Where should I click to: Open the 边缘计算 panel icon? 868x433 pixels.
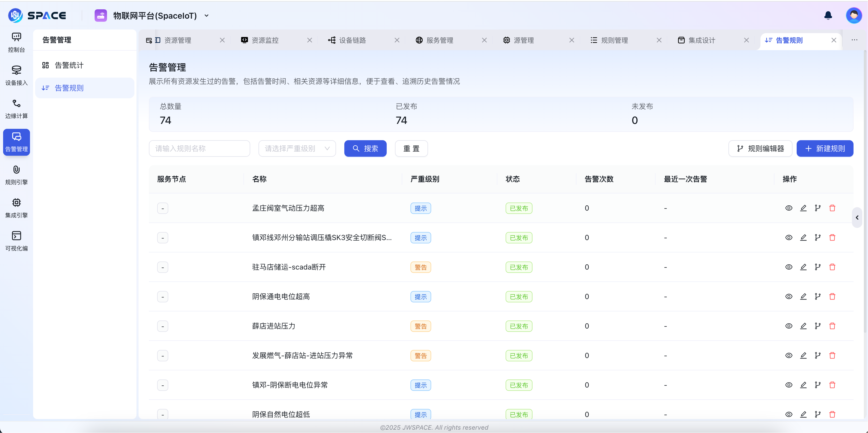pyautogui.click(x=16, y=108)
